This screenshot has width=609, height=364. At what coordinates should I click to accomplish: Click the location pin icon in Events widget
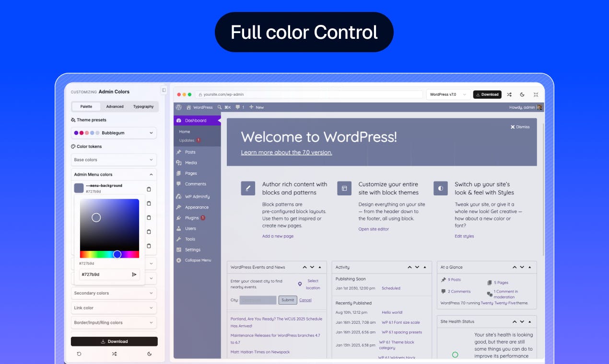coord(300,284)
